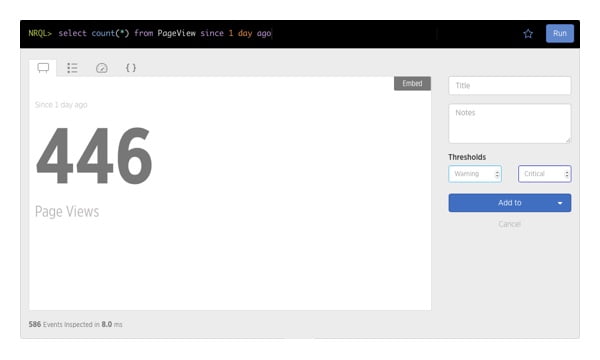Favorite this query with the star icon
Image resolution: width=600 pixels, height=360 pixels.
pyautogui.click(x=528, y=34)
